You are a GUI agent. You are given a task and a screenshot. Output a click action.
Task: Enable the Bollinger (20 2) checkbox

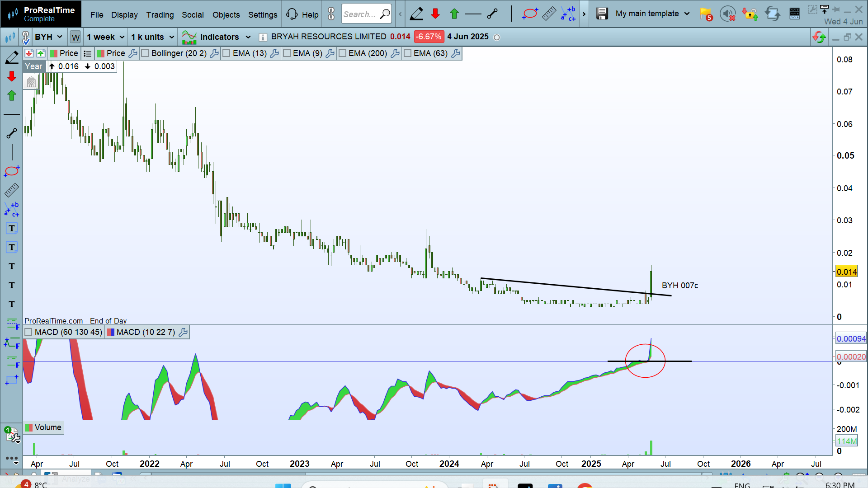click(145, 53)
